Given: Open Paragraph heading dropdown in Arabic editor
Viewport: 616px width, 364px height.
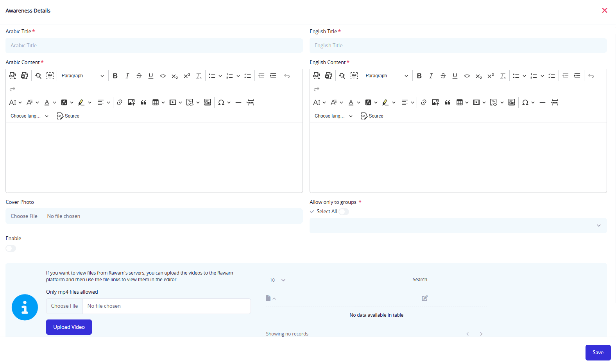Looking at the screenshot, I should pos(82,76).
